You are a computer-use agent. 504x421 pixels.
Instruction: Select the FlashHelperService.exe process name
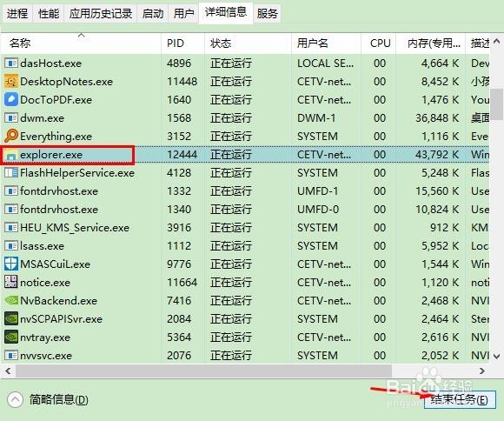(x=77, y=173)
